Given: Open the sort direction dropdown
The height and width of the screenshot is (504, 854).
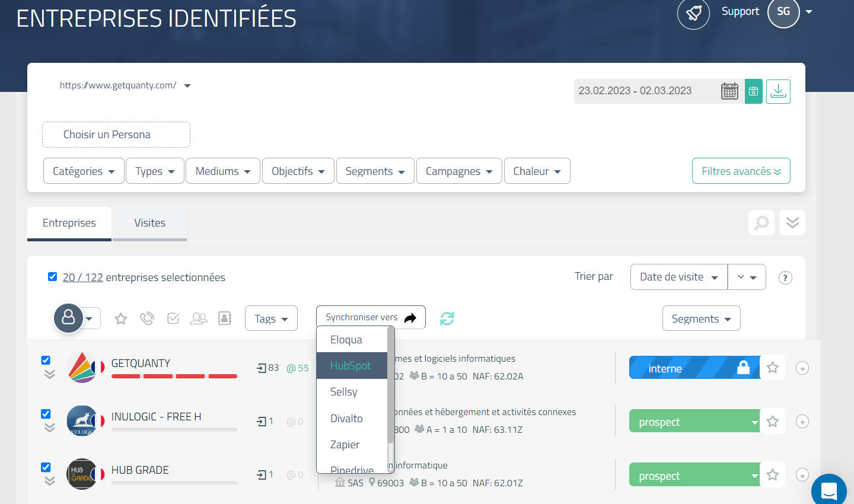Looking at the screenshot, I should (x=747, y=277).
